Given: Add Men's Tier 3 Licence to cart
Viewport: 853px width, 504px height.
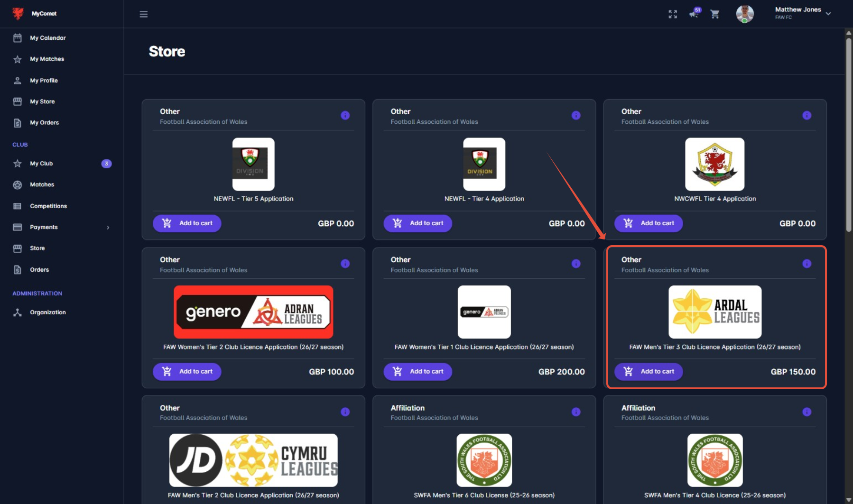Looking at the screenshot, I should [649, 372].
